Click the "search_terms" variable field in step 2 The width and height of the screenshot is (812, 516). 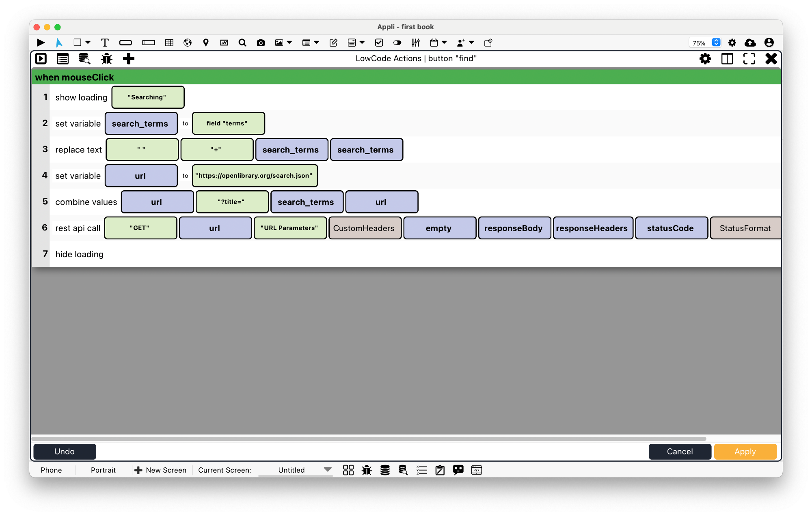(140, 123)
